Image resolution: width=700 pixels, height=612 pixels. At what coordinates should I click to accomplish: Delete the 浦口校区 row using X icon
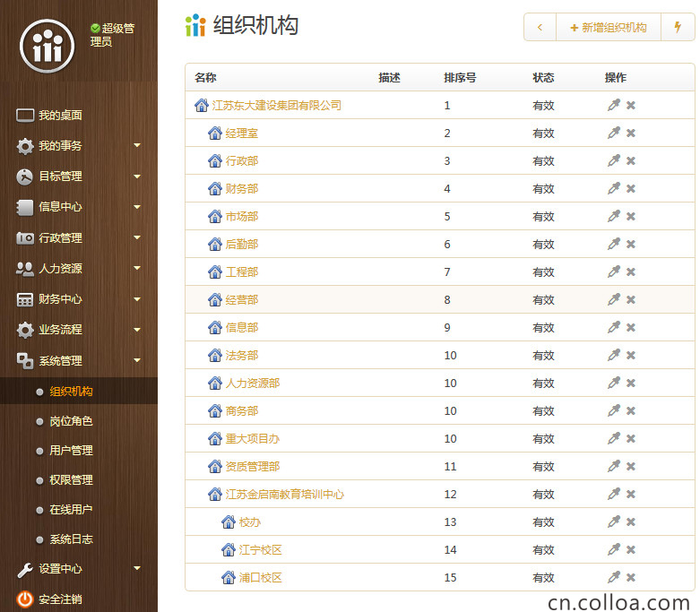click(x=631, y=577)
